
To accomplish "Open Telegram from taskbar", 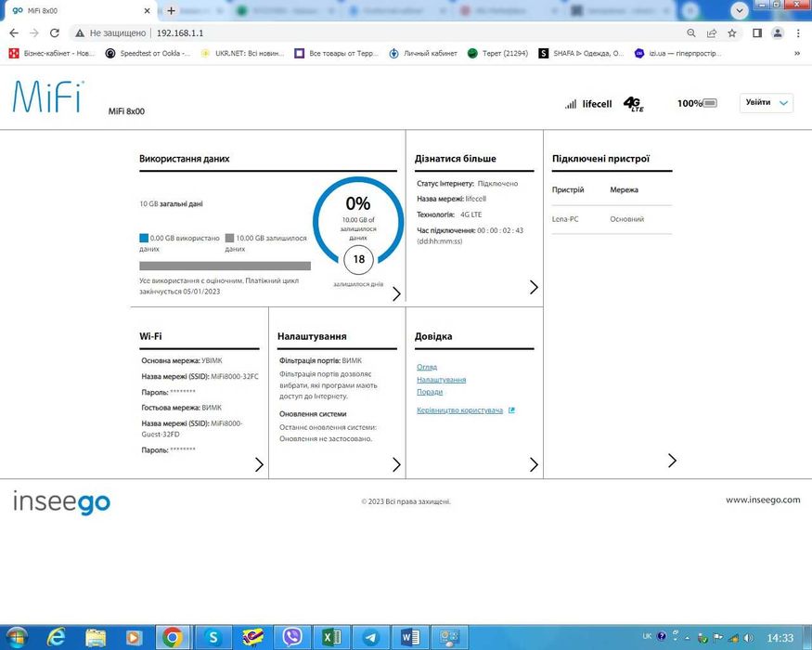I will coord(371,637).
